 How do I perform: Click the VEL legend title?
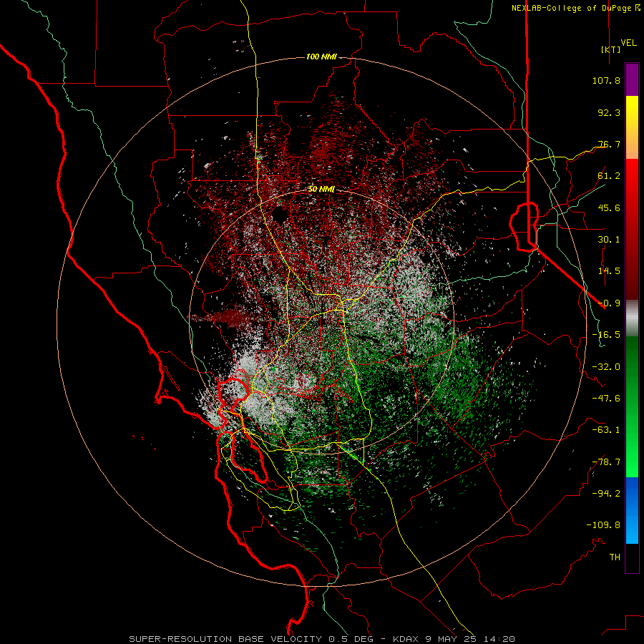pos(628,43)
